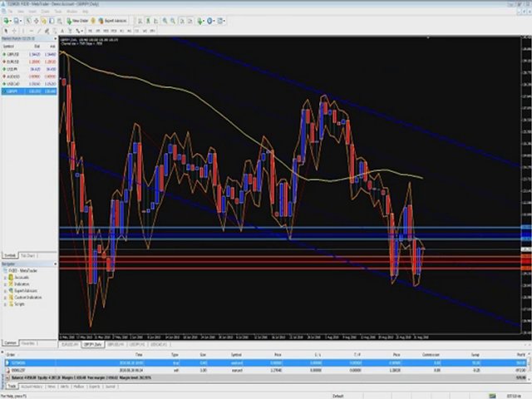This screenshot has height=399, width=532.
Task: Switch to the Tick Chart tab
Action: tap(28, 255)
